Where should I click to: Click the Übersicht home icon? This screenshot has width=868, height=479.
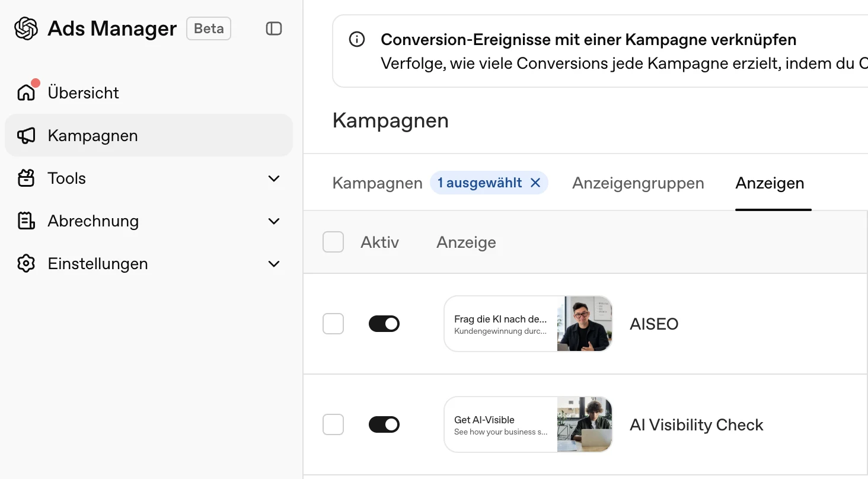pos(26,93)
